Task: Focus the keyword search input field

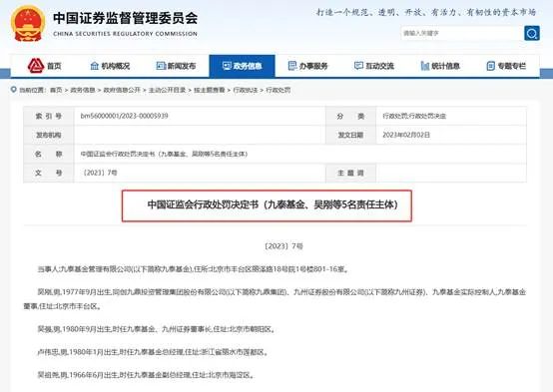Action: click(462, 33)
